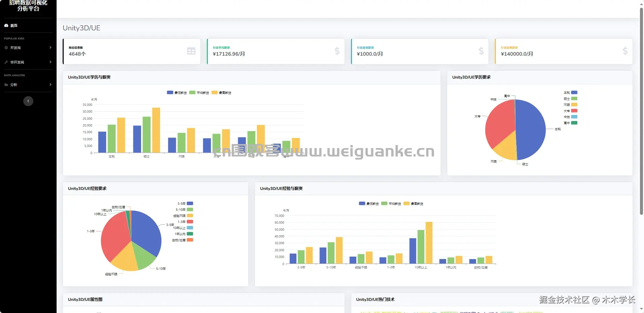
Task: Click the 4648个 value text
Action: point(77,54)
